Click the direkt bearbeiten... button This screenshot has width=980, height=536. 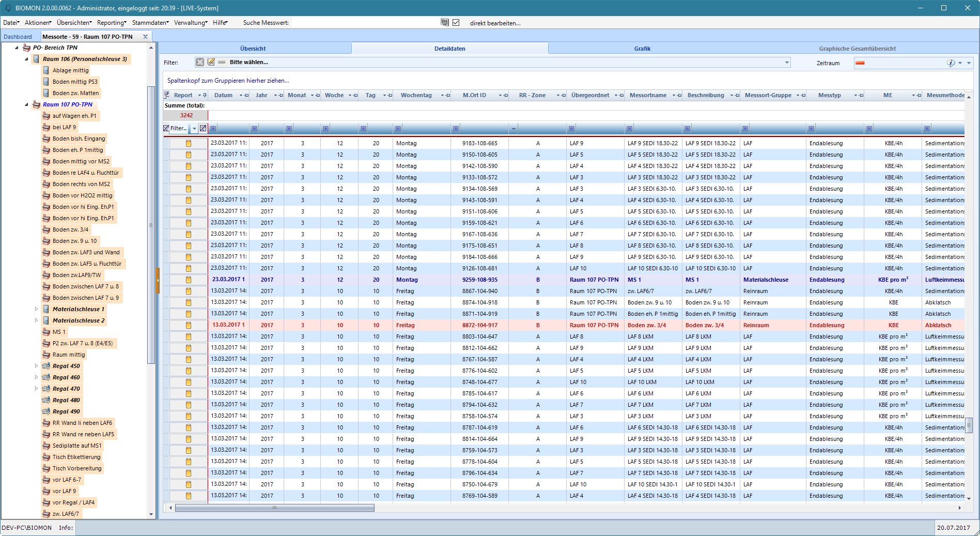pyautogui.click(x=495, y=23)
